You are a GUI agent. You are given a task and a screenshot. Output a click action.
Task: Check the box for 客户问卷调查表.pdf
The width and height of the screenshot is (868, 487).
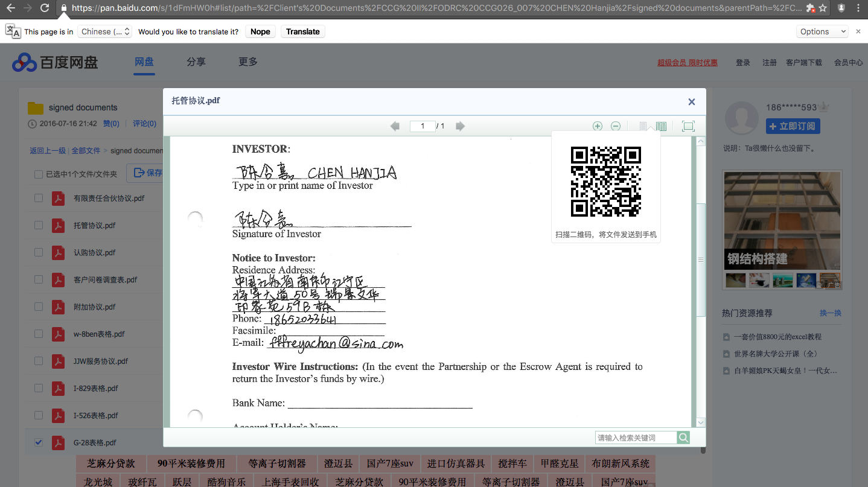[39, 279]
